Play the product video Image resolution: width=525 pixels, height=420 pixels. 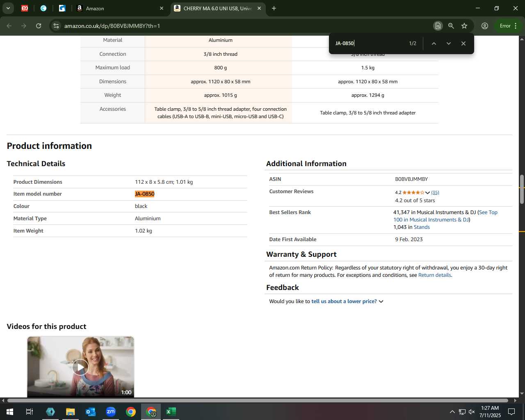[x=80, y=367]
